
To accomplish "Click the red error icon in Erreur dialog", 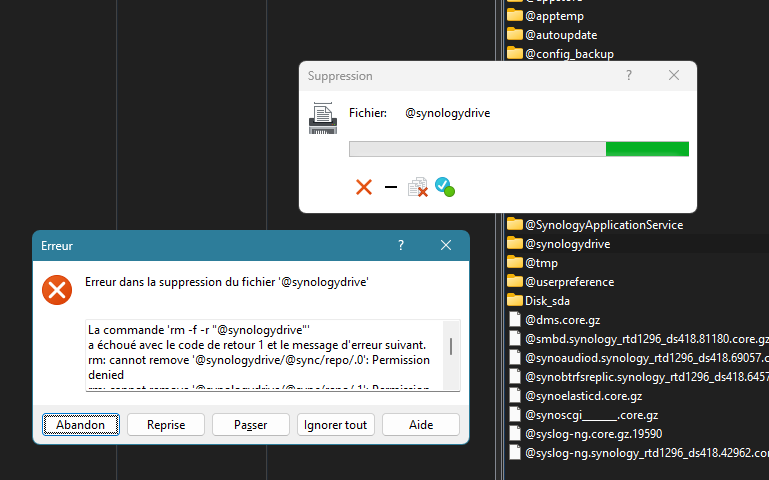I will pyautogui.click(x=57, y=290).
